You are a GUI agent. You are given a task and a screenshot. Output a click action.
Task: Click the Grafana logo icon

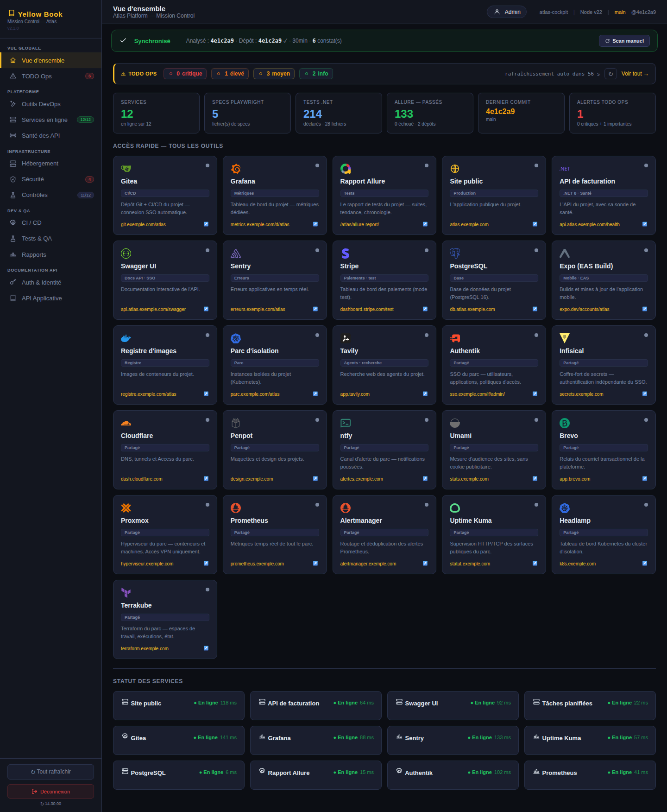pyautogui.click(x=236, y=169)
